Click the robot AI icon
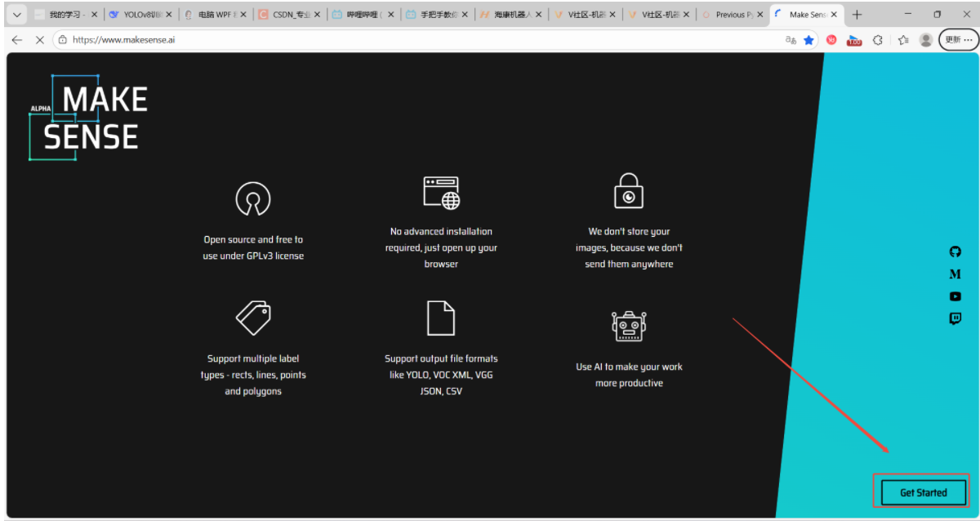 (x=629, y=325)
